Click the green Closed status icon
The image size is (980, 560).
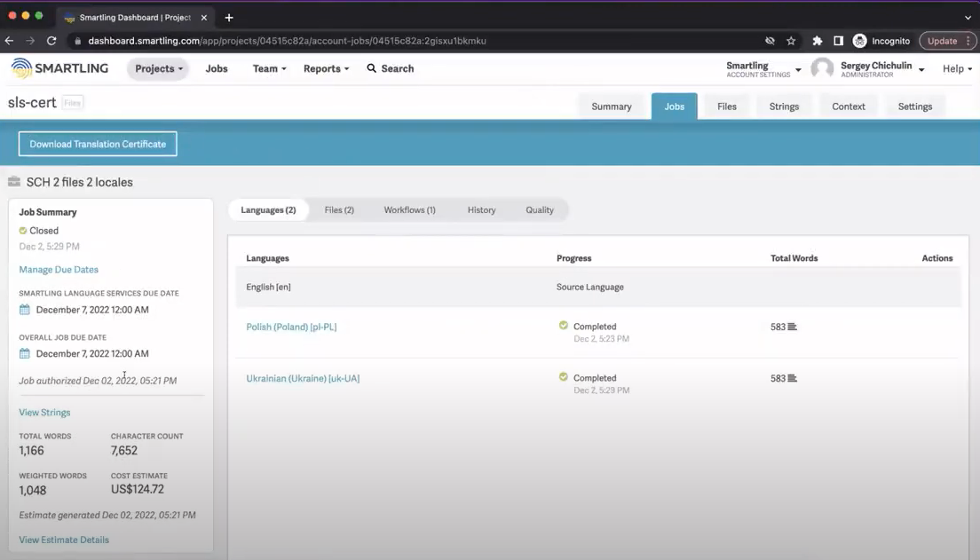click(23, 231)
